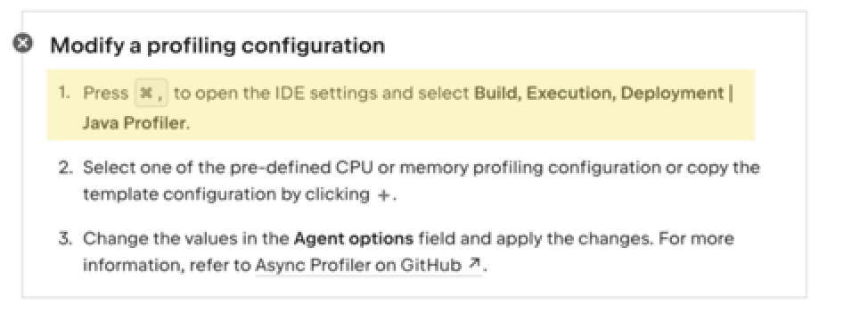Click the list number '2.' marker

pyautogui.click(x=65, y=167)
